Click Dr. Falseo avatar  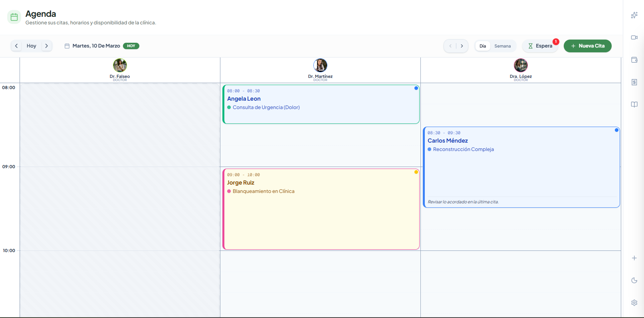coord(120,65)
